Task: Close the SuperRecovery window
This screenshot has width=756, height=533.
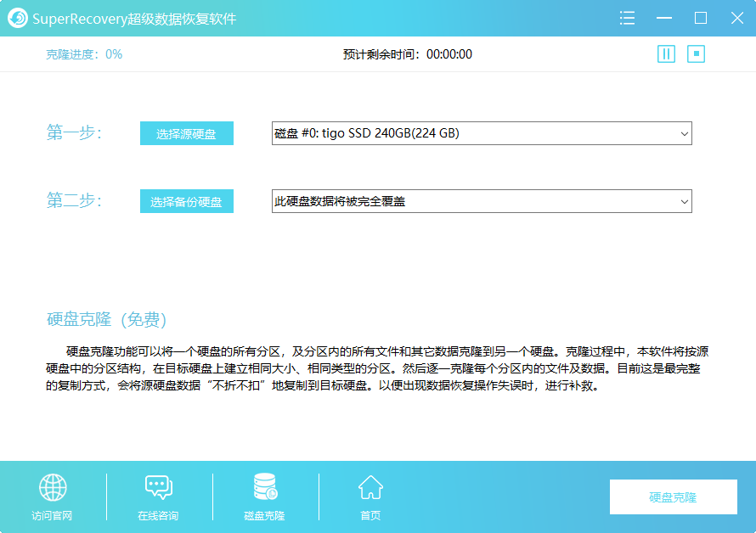Action: 737,19
